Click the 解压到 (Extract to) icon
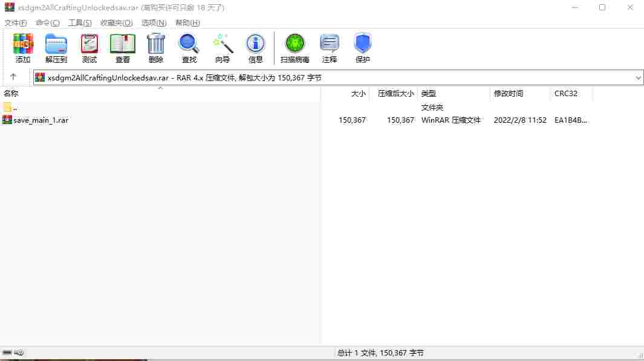Viewport: 644px width, 361px height. (x=56, y=48)
